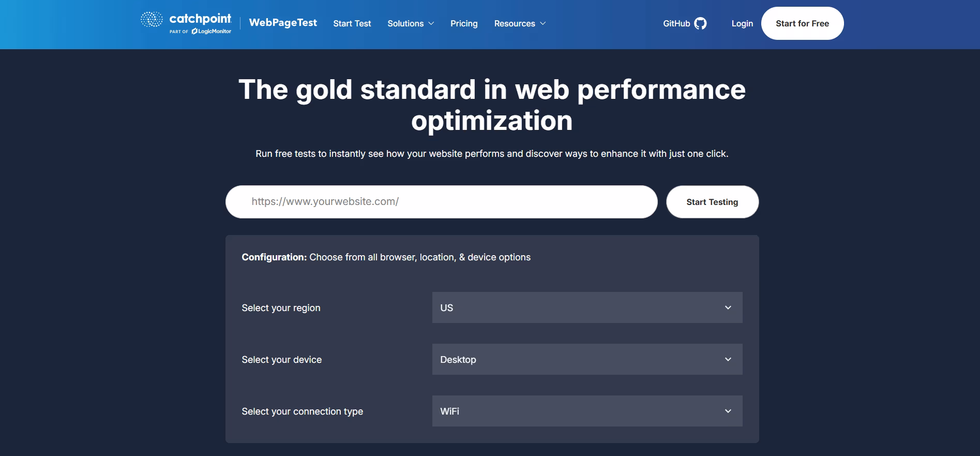Open the connection type dropdown showing WiFi

pyautogui.click(x=587, y=411)
